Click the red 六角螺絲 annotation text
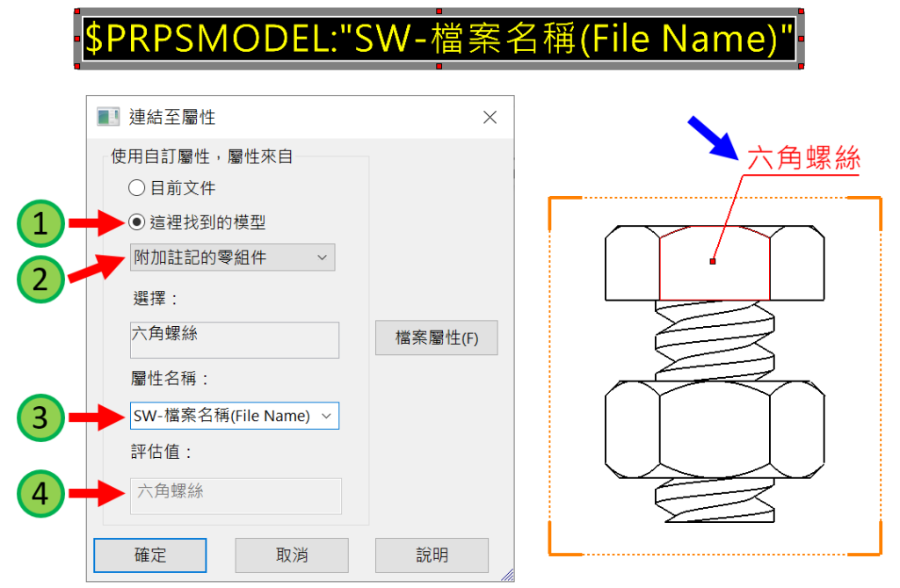The image size is (900, 588). [x=803, y=158]
